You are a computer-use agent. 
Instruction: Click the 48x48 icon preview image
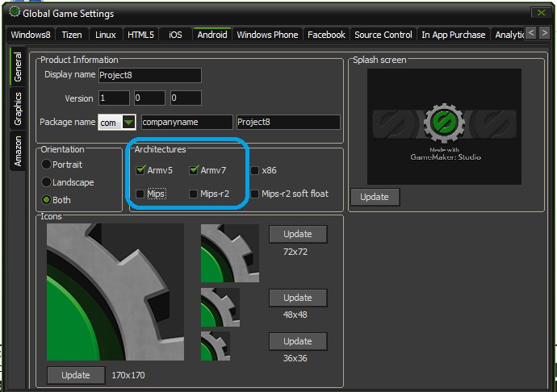pyautogui.click(x=220, y=307)
